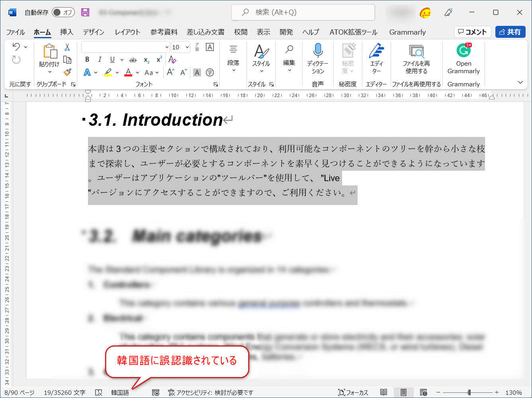532x398 pixels.
Task: Expand Paste options arrow
Action: (x=50, y=72)
